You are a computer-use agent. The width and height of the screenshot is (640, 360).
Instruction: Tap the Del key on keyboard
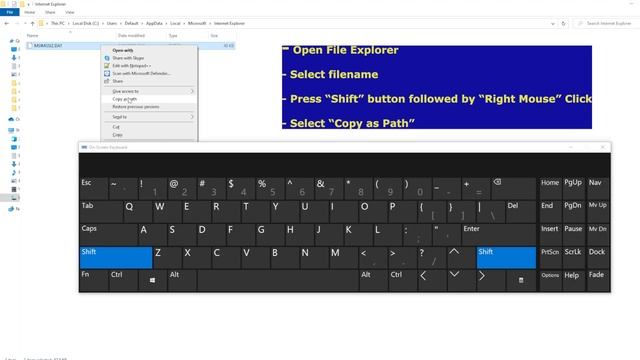[x=521, y=211]
